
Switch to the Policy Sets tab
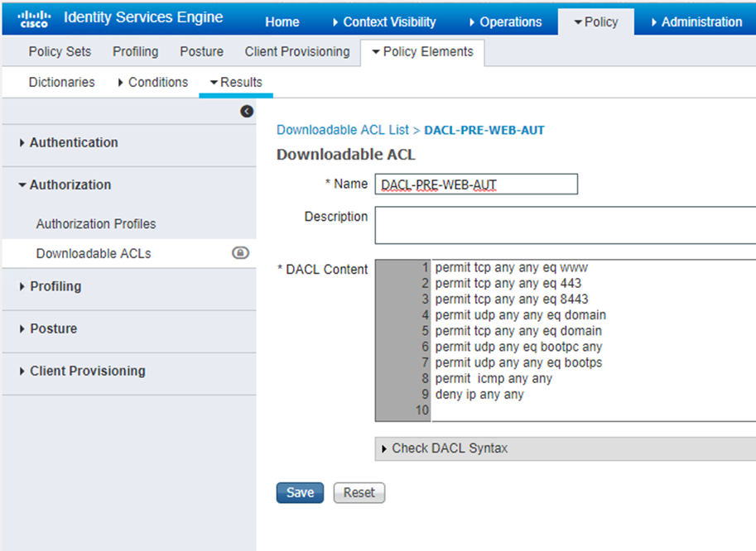point(60,52)
